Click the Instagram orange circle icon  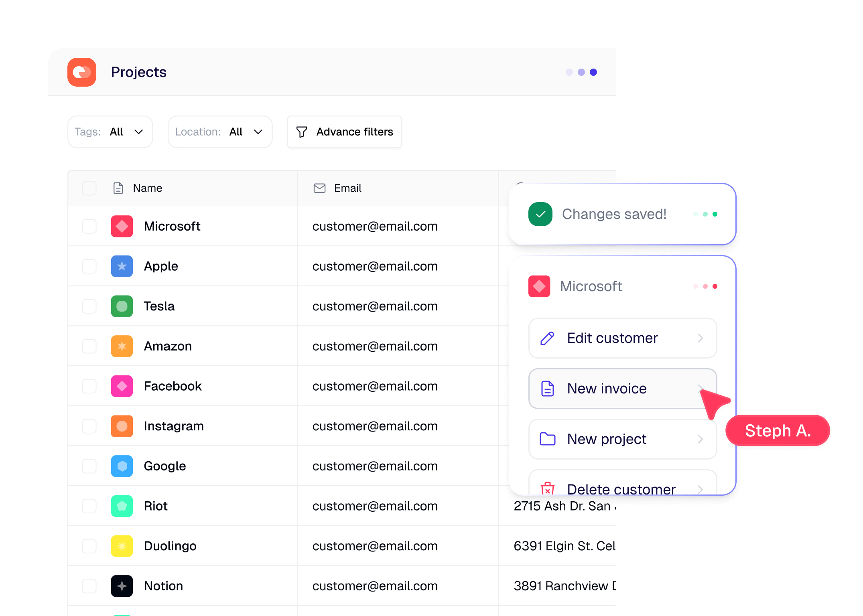(122, 426)
